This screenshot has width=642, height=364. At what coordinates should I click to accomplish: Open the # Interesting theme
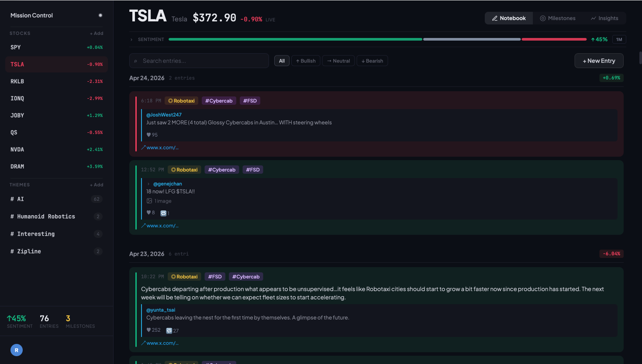click(x=57, y=234)
